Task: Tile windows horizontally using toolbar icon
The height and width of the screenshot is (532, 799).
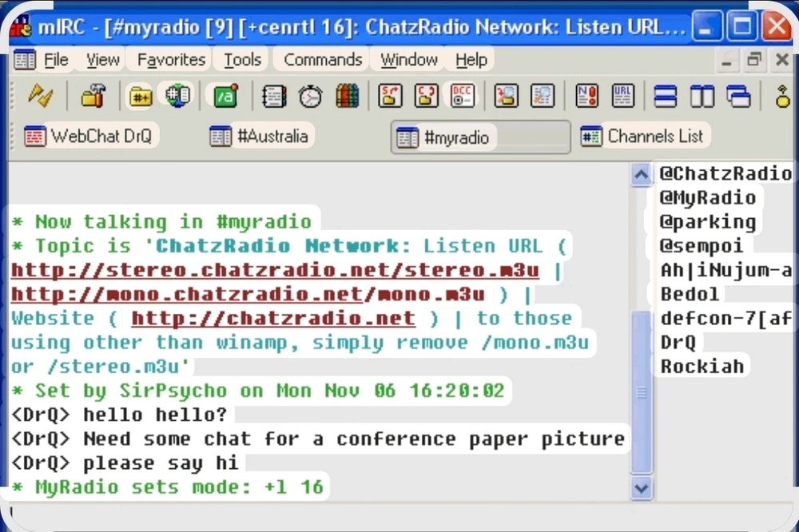Action: pyautogui.click(x=666, y=96)
